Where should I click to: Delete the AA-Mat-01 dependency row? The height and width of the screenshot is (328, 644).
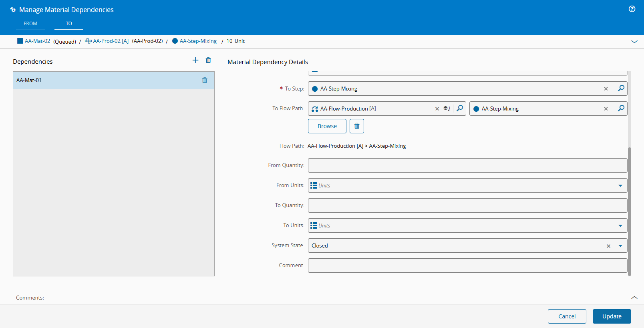205,80
